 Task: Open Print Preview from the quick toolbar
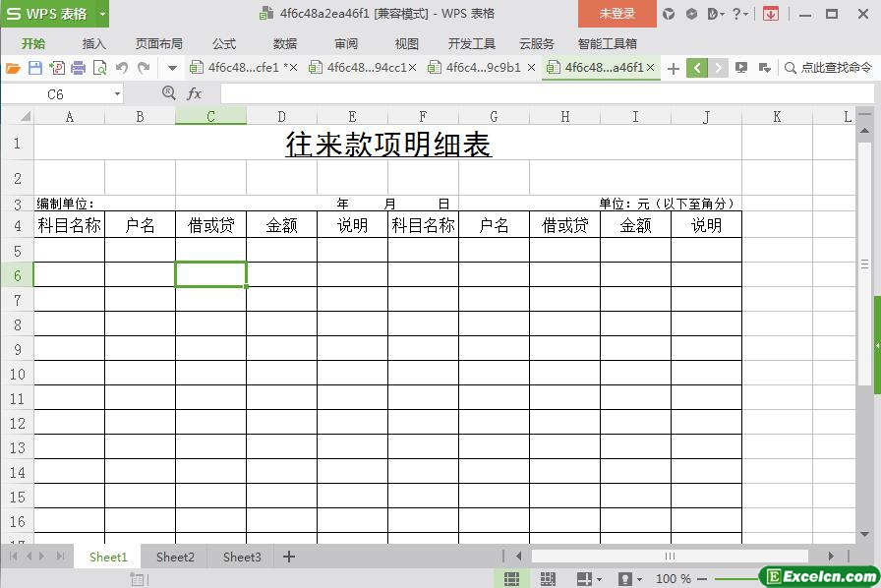click(99, 68)
